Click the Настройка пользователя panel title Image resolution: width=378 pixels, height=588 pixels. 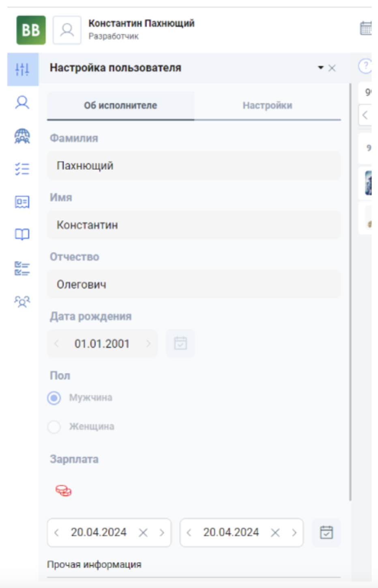pos(116,68)
